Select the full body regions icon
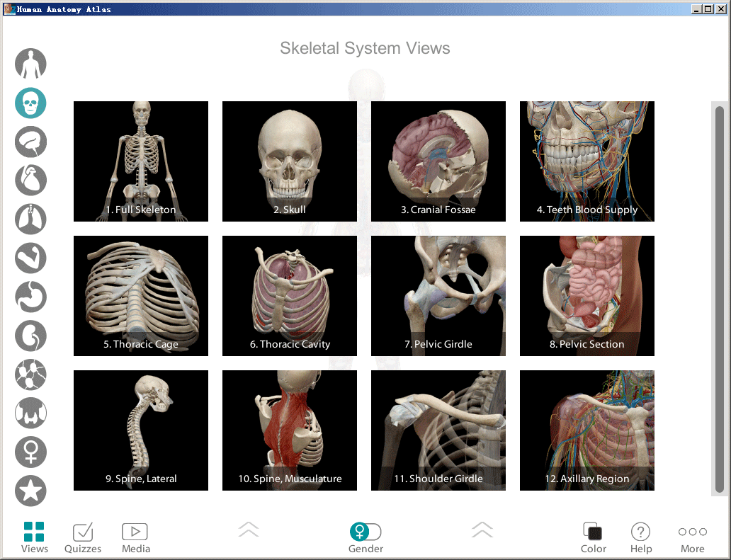This screenshot has width=731, height=560. click(x=30, y=64)
